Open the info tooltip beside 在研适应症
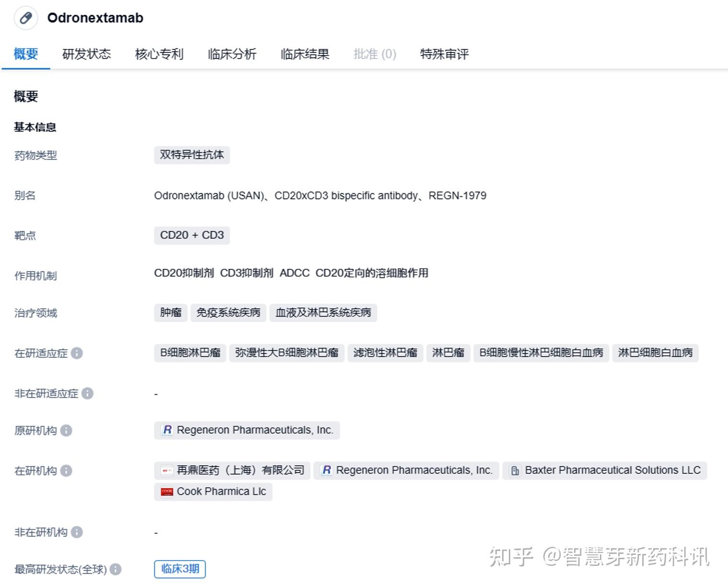 click(78, 354)
